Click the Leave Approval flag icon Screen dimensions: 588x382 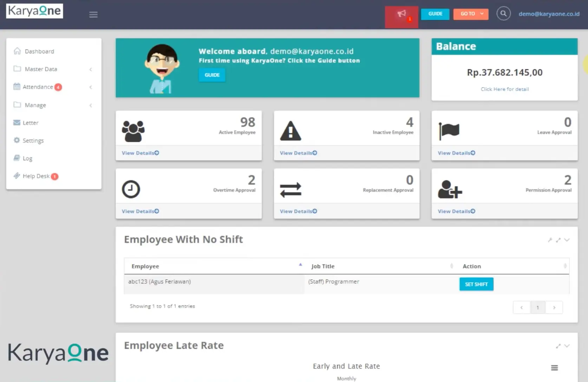pyautogui.click(x=449, y=131)
